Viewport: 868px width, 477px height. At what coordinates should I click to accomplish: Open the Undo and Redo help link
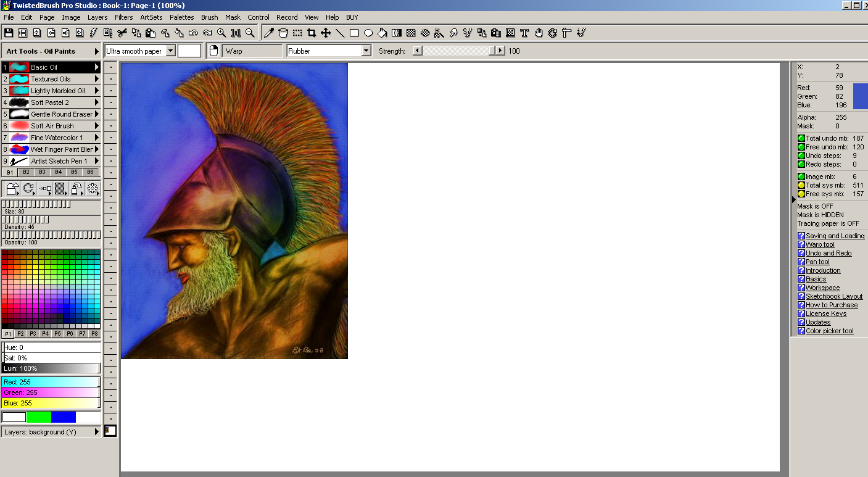pyautogui.click(x=829, y=253)
